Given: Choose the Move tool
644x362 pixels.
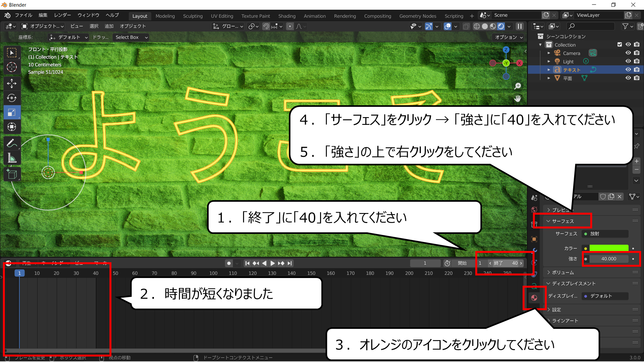Looking at the screenshot, I should [12, 84].
